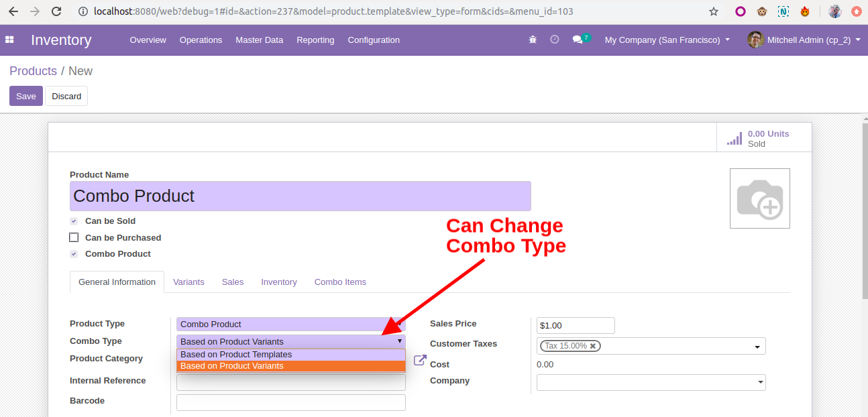Screen dimensions: 868x417
Task: Click the debug bug icon
Action: [x=533, y=40]
